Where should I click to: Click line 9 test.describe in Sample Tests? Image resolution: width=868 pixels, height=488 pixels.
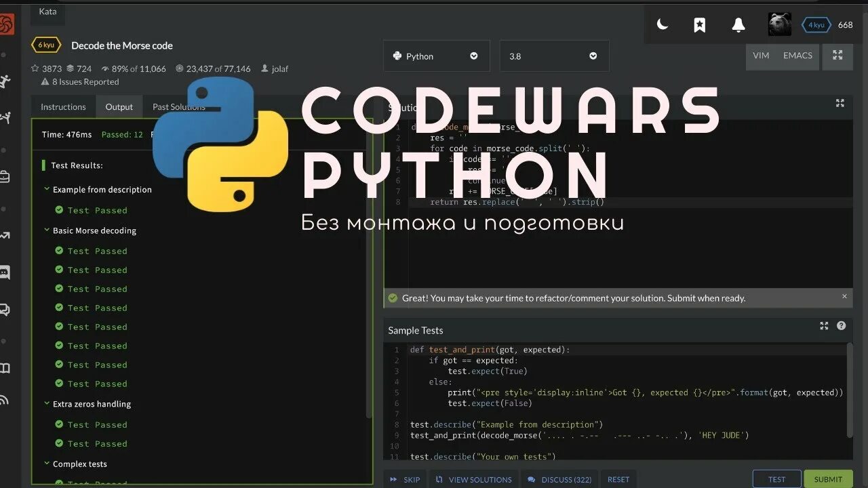click(x=507, y=424)
